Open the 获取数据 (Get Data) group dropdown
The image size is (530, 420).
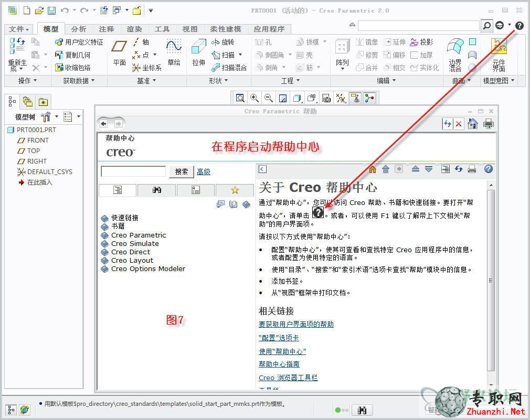(x=79, y=81)
